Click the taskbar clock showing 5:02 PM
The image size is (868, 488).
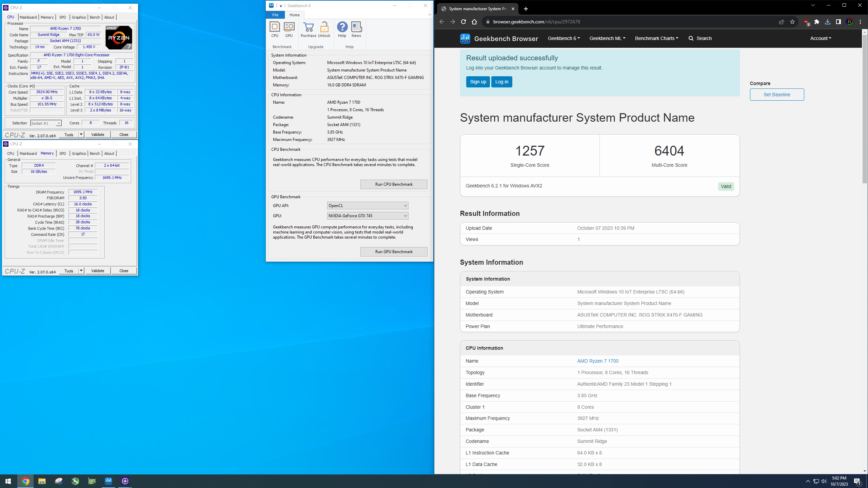click(x=839, y=481)
